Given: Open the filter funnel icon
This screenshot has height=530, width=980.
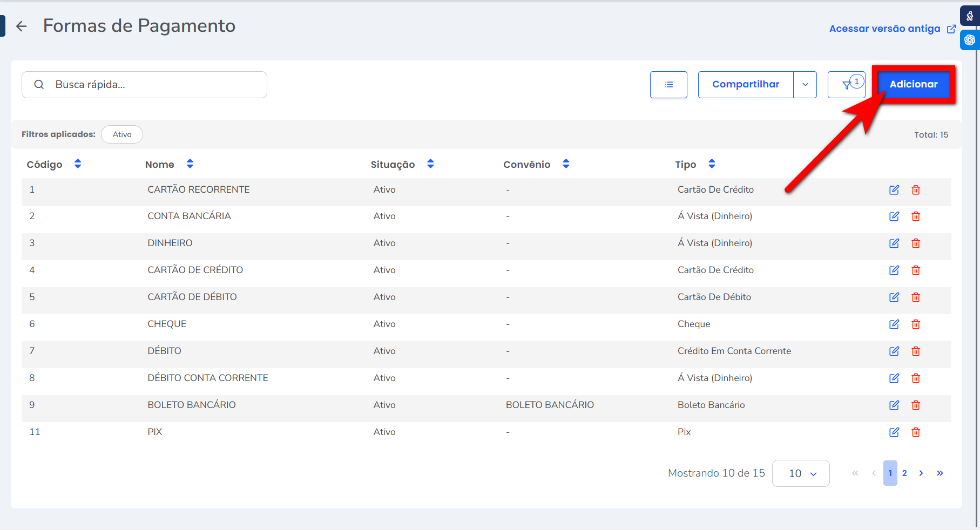Looking at the screenshot, I should (x=846, y=85).
